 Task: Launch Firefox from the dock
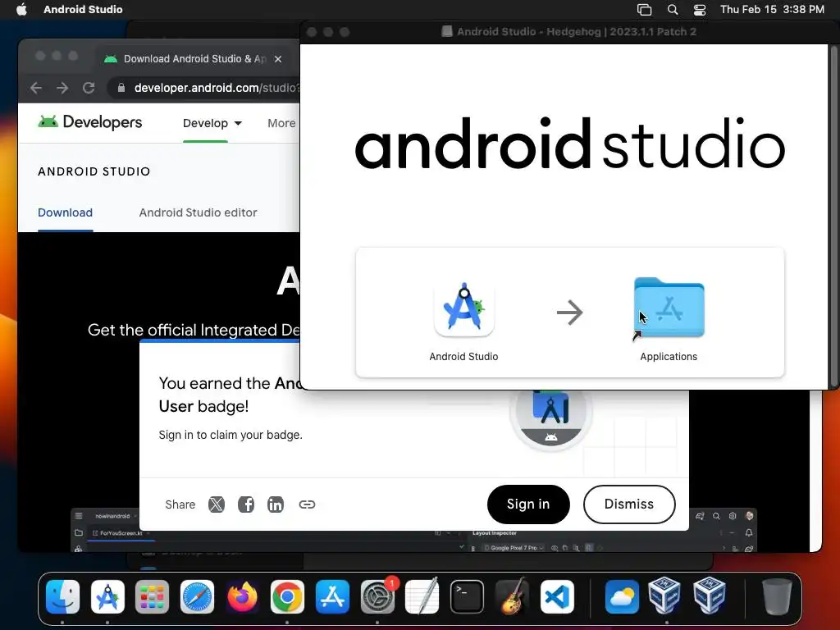point(242,597)
